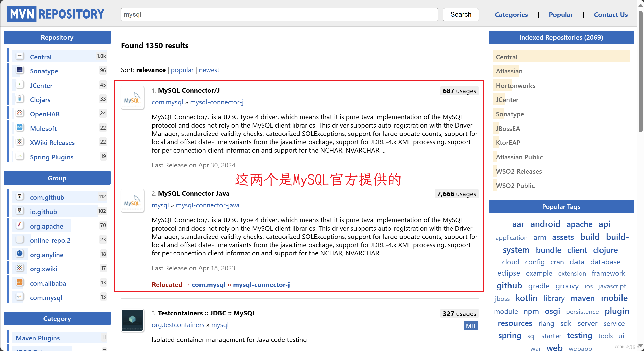This screenshot has width=644, height=351.
Task: Click the MVN Repository logo
Action: (x=56, y=14)
